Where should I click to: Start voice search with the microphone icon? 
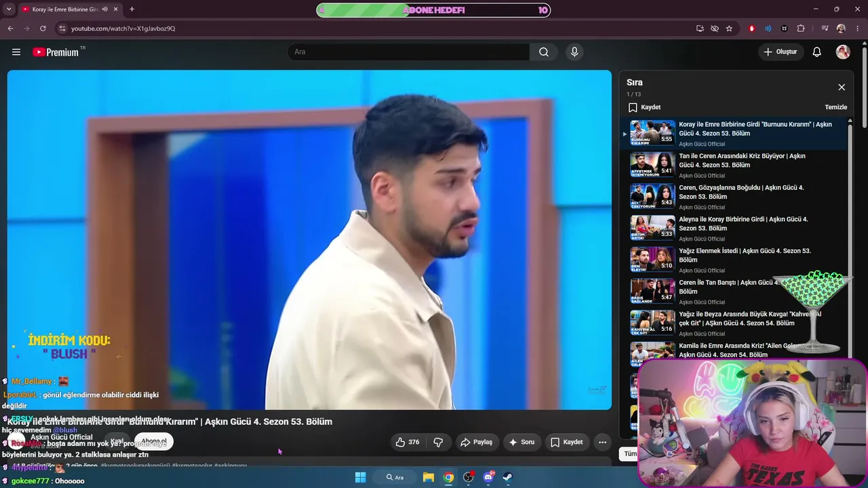point(574,52)
